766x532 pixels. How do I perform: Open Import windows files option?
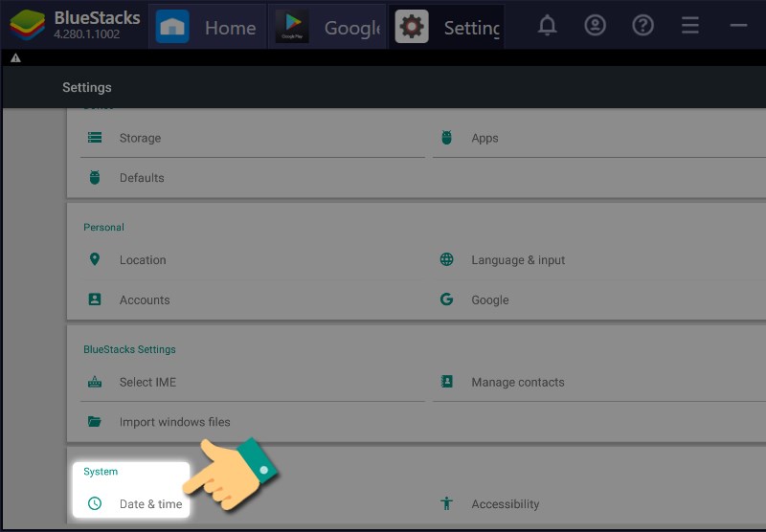coord(252,422)
